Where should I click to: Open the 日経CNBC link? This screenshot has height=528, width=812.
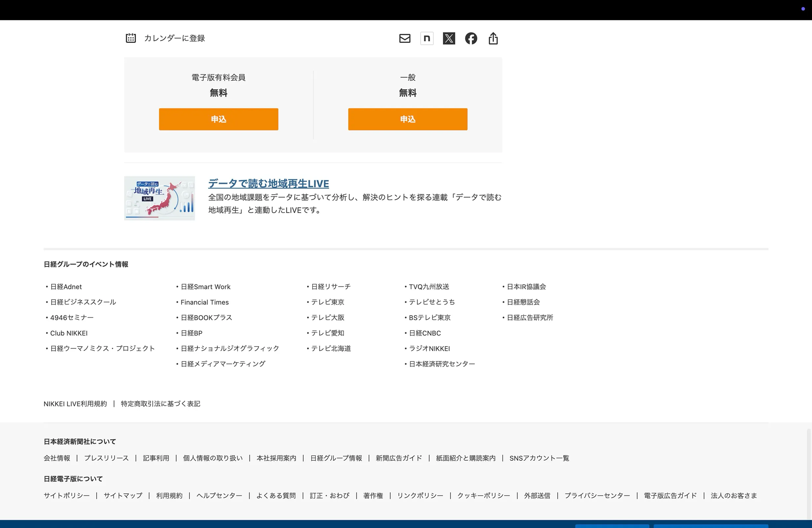[425, 333]
